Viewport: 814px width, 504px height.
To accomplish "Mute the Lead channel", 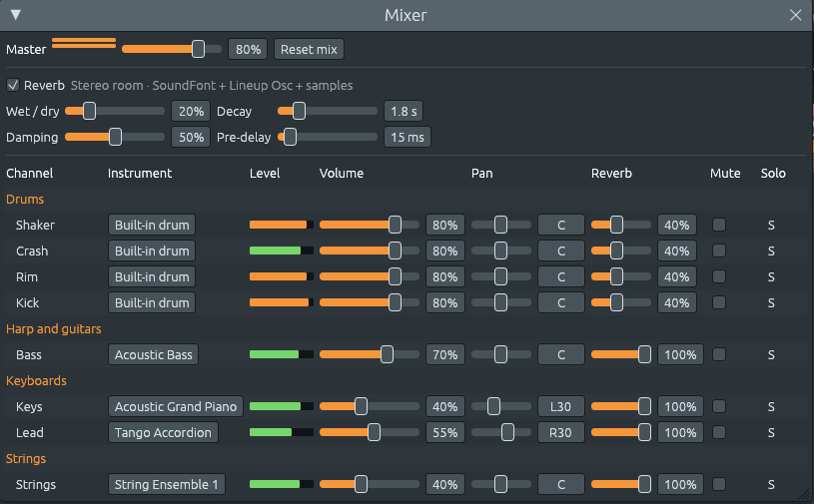I will [719, 432].
